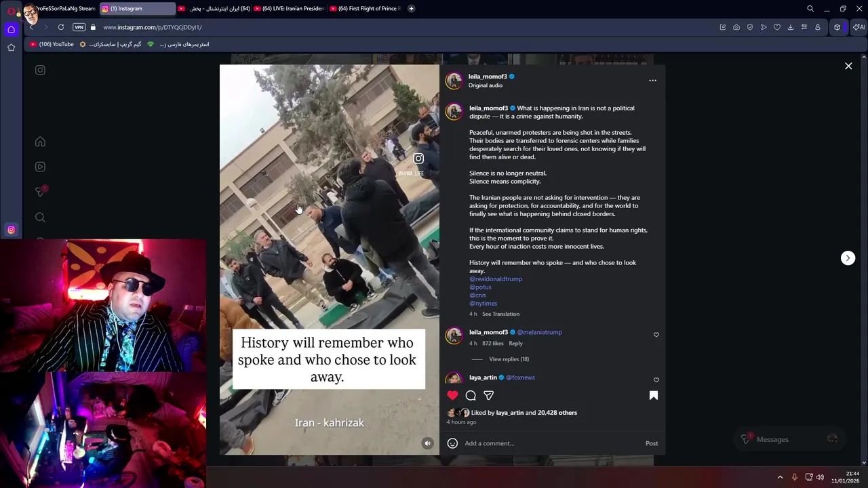868x488 pixels.
Task: Click leila_momof3 header avatar
Action: (x=454, y=81)
